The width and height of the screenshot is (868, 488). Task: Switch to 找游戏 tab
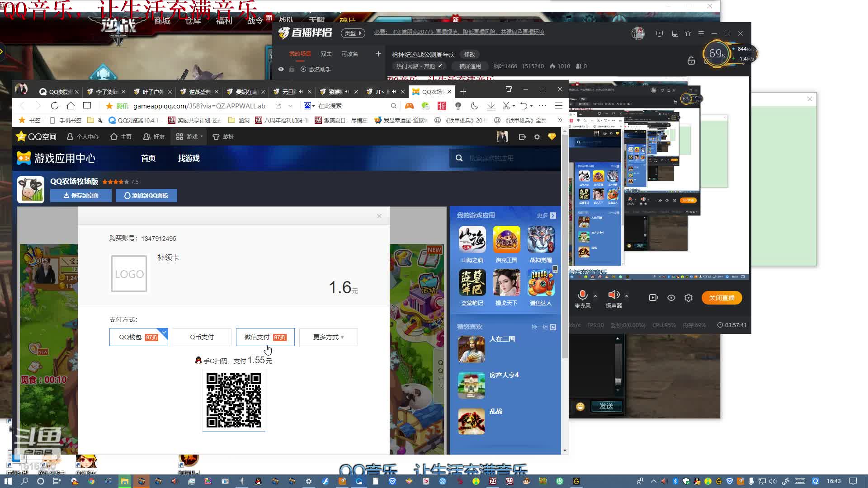189,158
